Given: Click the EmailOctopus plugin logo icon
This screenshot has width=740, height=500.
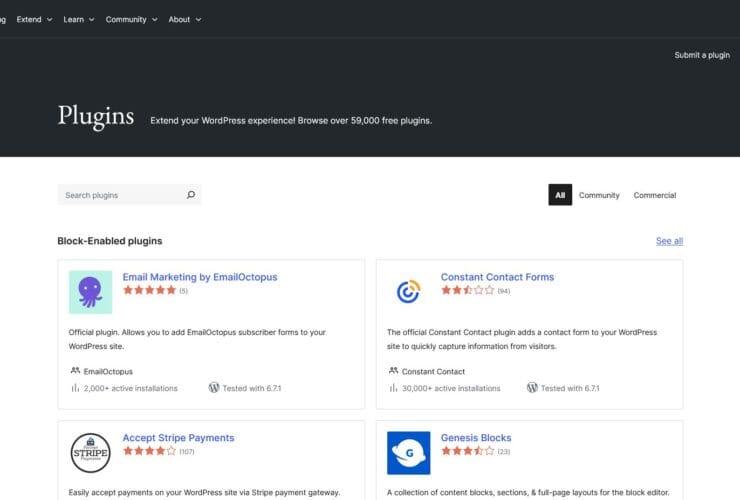Looking at the screenshot, I should (90, 292).
